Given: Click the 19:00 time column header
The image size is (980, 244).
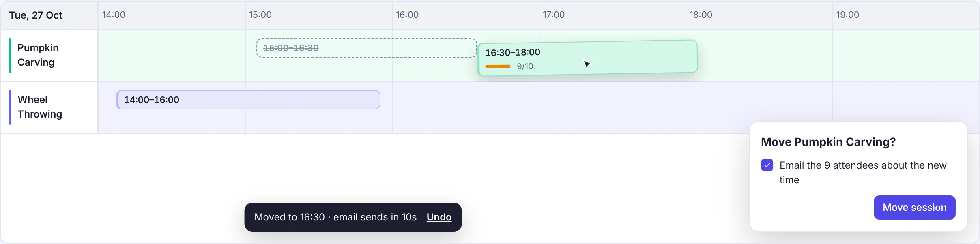Looking at the screenshot, I should point(847,15).
